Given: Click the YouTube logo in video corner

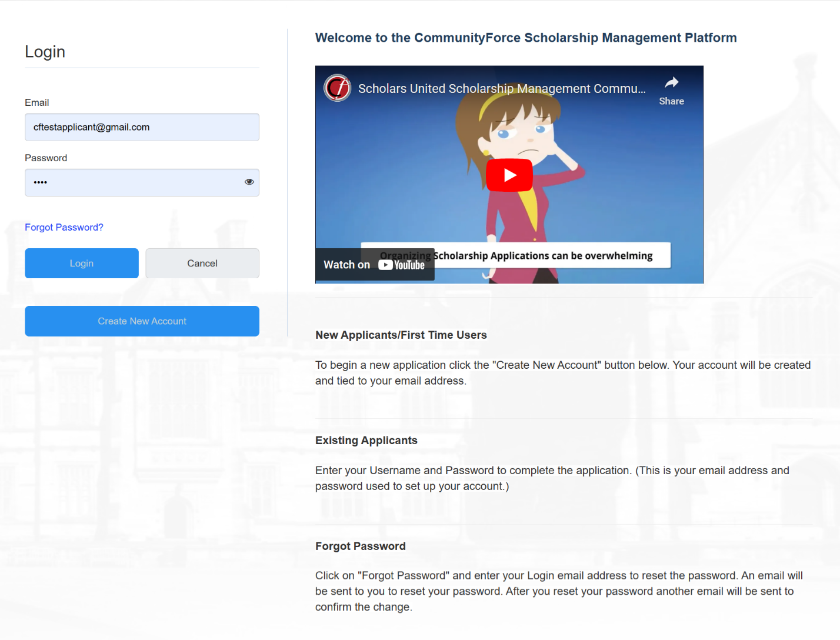Looking at the screenshot, I should click(402, 265).
